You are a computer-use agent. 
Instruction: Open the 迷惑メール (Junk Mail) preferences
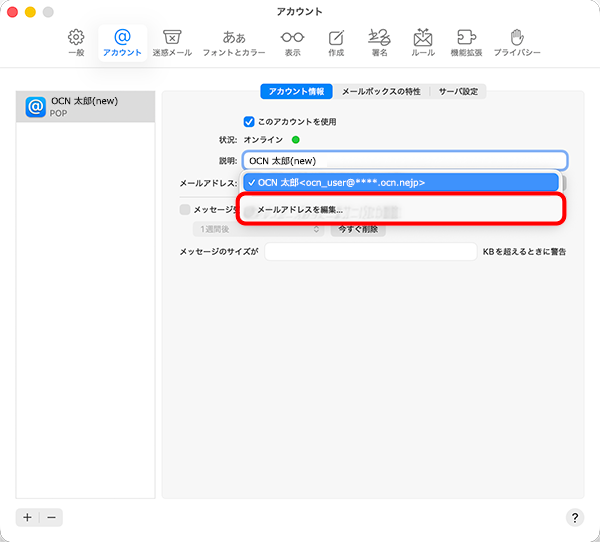pyautogui.click(x=171, y=41)
